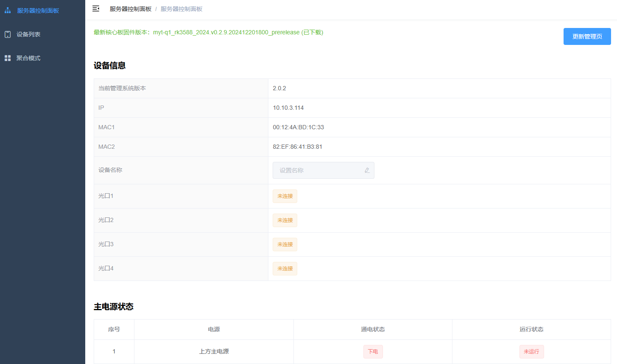Click the 设备列表 device icon in sidebar
The height and width of the screenshot is (364, 617).
tap(8, 34)
